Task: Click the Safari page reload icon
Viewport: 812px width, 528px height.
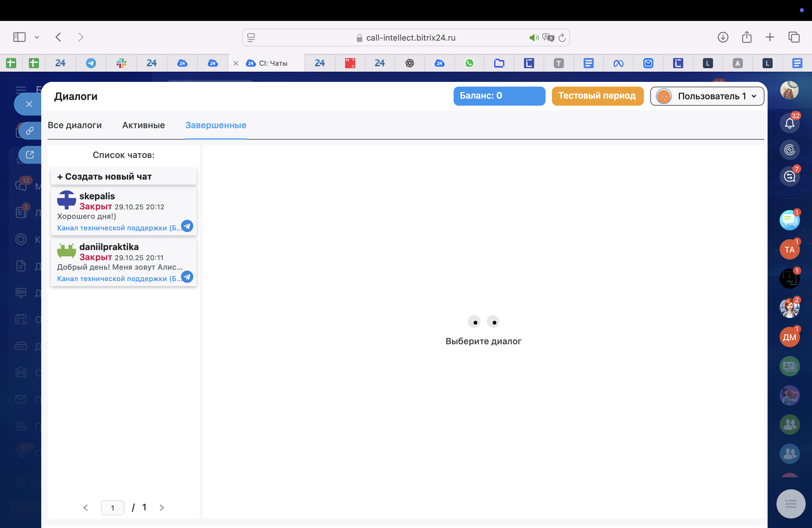Action: click(562, 37)
